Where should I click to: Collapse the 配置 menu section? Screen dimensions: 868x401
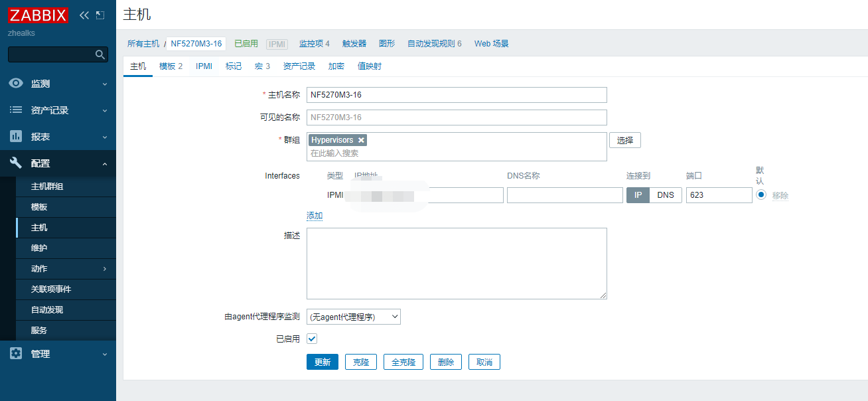tap(104, 163)
